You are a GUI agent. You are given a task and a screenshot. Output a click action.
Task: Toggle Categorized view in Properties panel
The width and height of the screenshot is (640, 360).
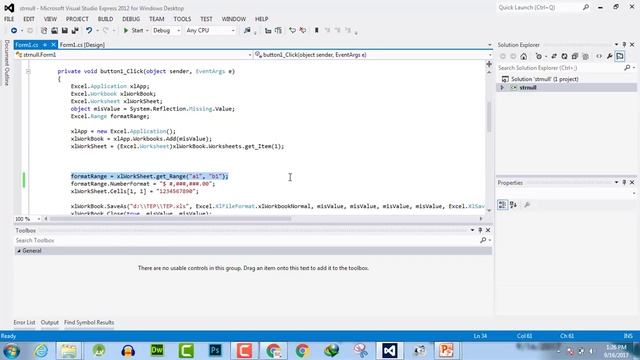pos(502,204)
